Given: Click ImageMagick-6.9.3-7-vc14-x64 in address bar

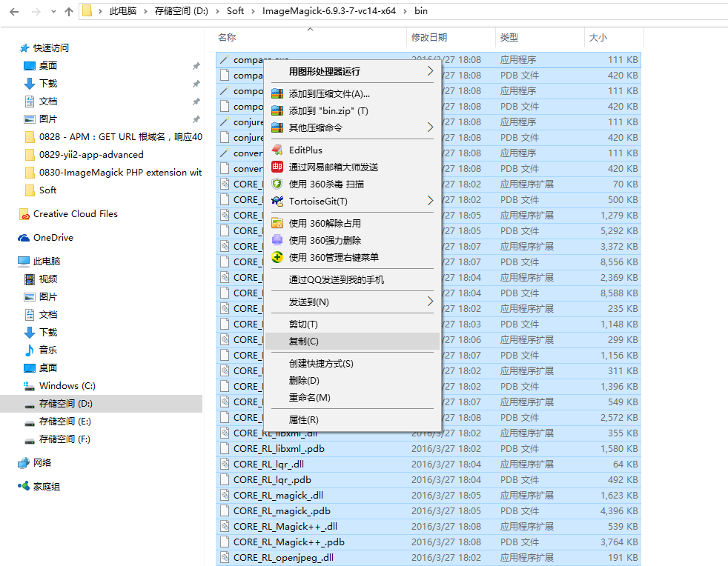Looking at the screenshot, I should point(329,11).
